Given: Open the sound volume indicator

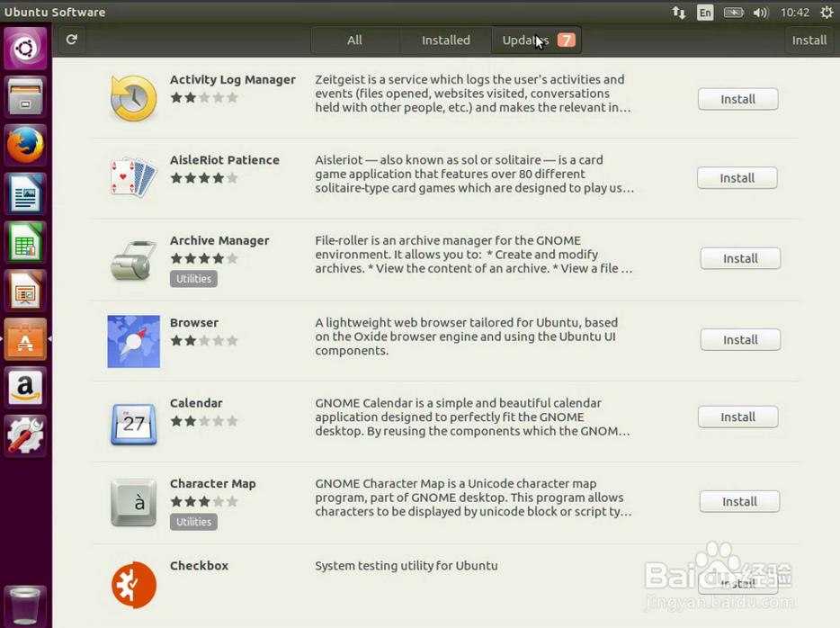Looking at the screenshot, I should (761, 13).
